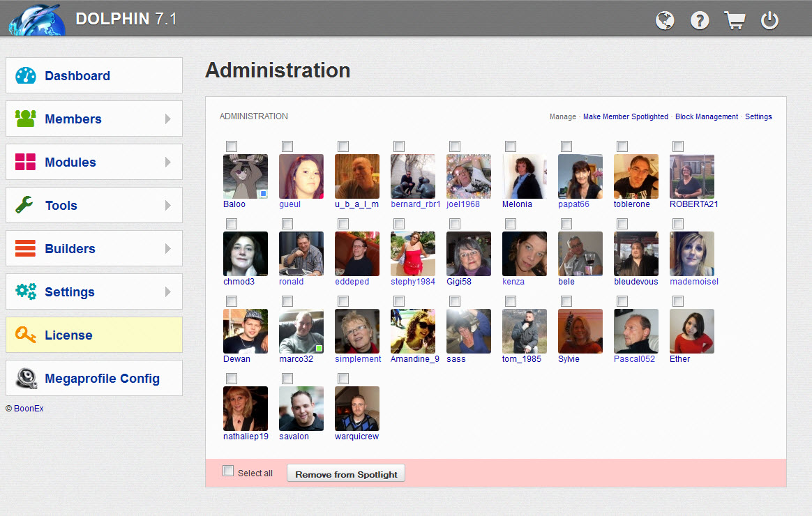Expand the Members menu arrow
The width and height of the screenshot is (812, 516).
tap(168, 119)
